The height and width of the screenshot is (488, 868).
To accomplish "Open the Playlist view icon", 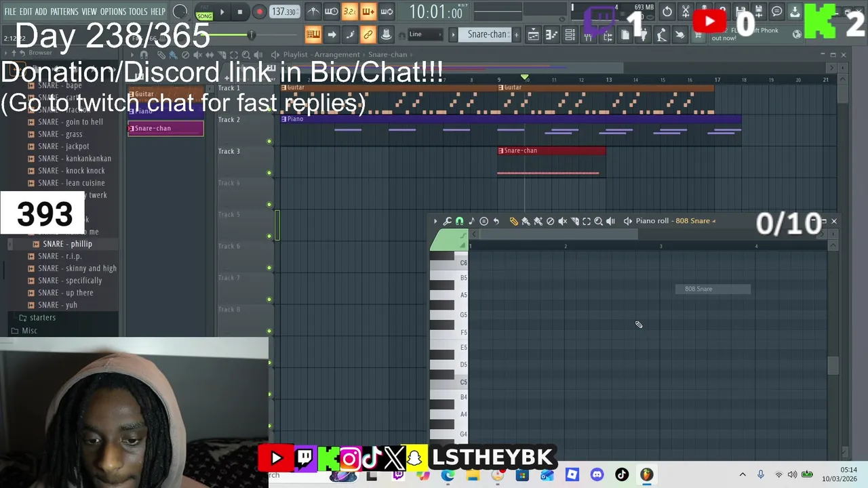I will (x=533, y=35).
